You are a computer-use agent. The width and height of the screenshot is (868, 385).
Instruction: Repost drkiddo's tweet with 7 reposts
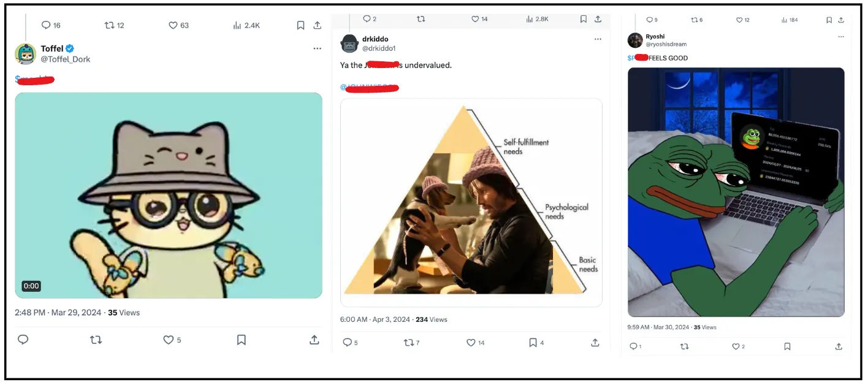(409, 343)
